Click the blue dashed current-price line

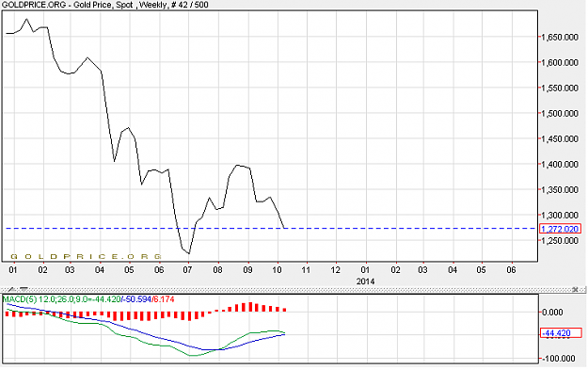[x=270, y=228]
